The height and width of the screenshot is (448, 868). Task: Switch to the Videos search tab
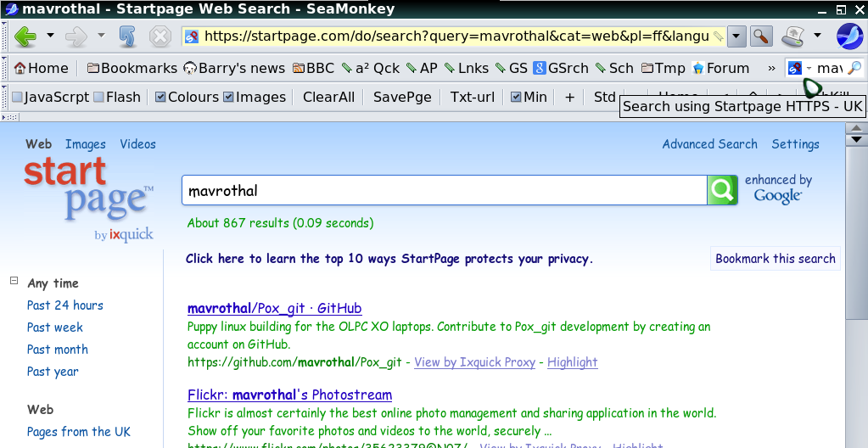point(137,144)
